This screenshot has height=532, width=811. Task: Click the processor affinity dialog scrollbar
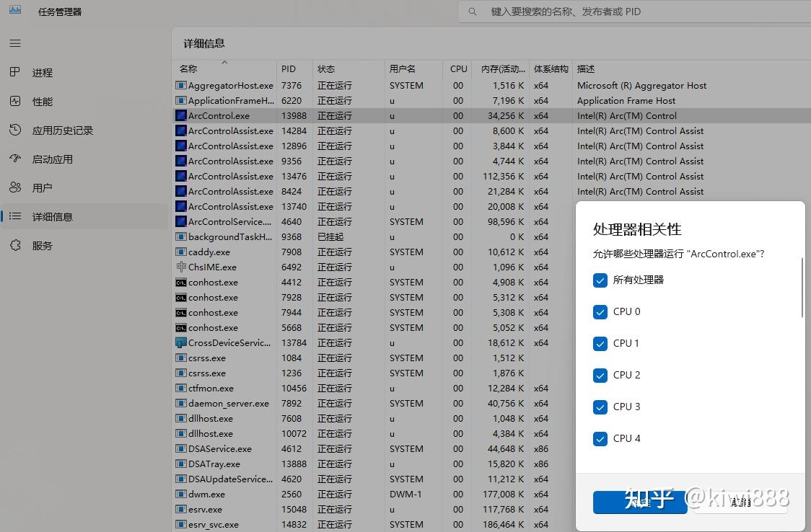coord(802,288)
